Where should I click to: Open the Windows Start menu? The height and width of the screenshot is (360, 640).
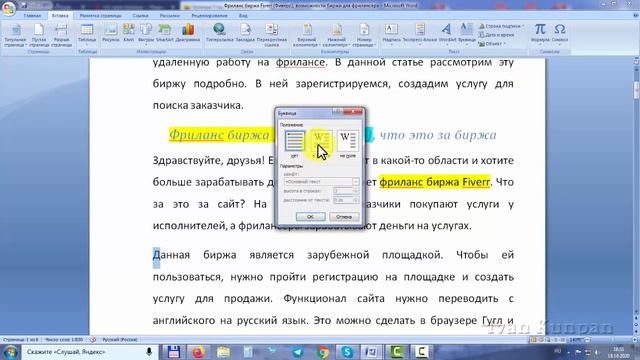pos(10,352)
